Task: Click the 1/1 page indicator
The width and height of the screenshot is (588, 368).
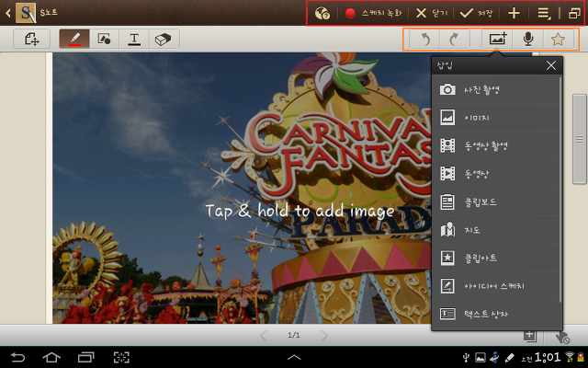Action: coord(294,335)
